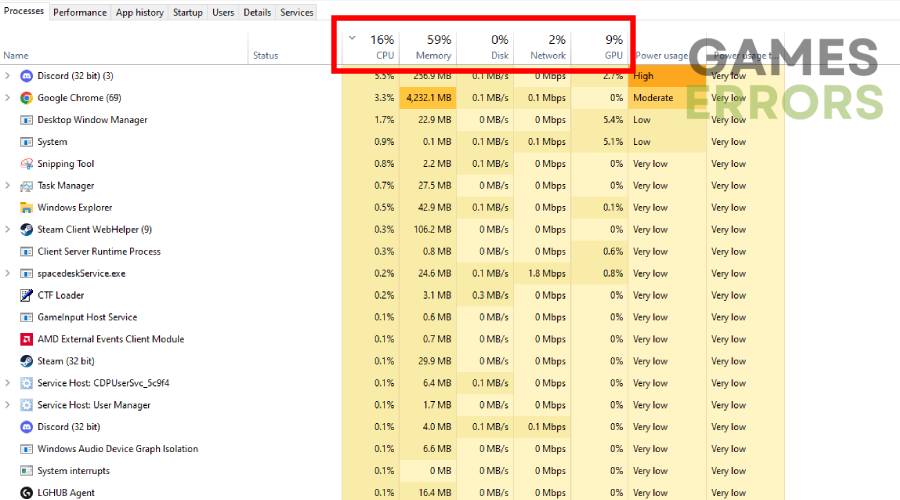Select the Snipping Tool icon
This screenshot has width=900, height=500.
click(x=26, y=164)
